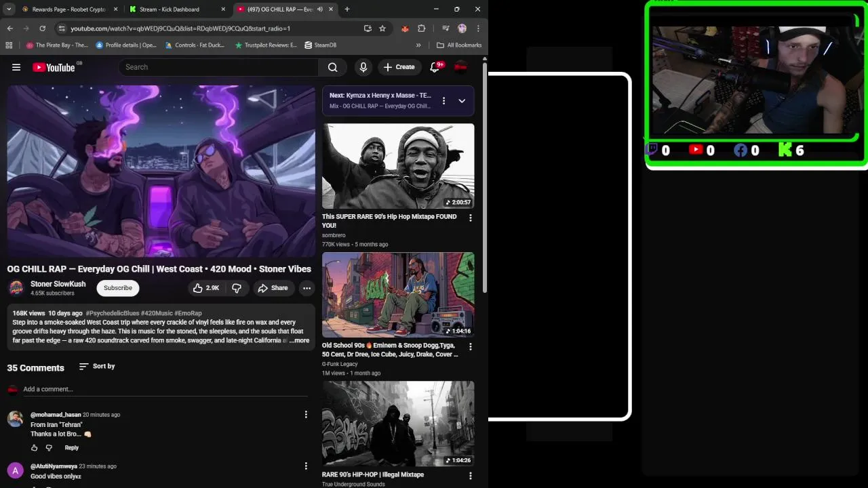The width and height of the screenshot is (868, 488).
Task: Open options for Old School 90s video
Action: [x=471, y=347]
